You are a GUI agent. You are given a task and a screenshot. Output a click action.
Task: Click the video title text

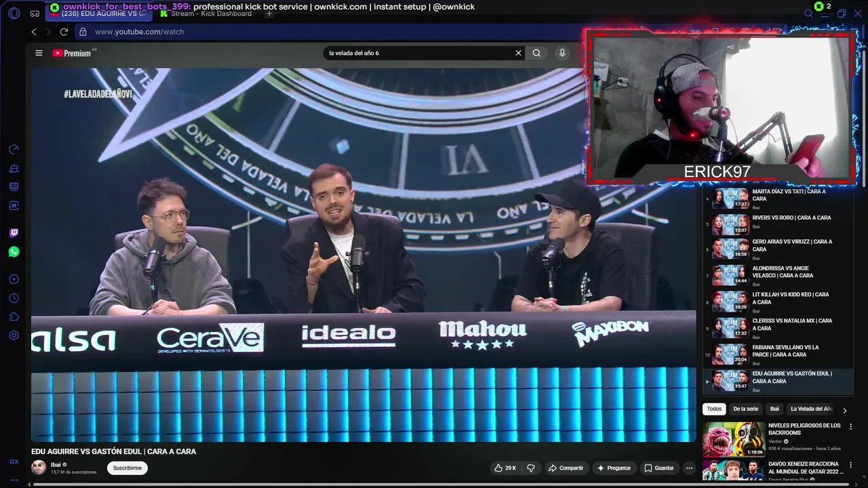113,451
